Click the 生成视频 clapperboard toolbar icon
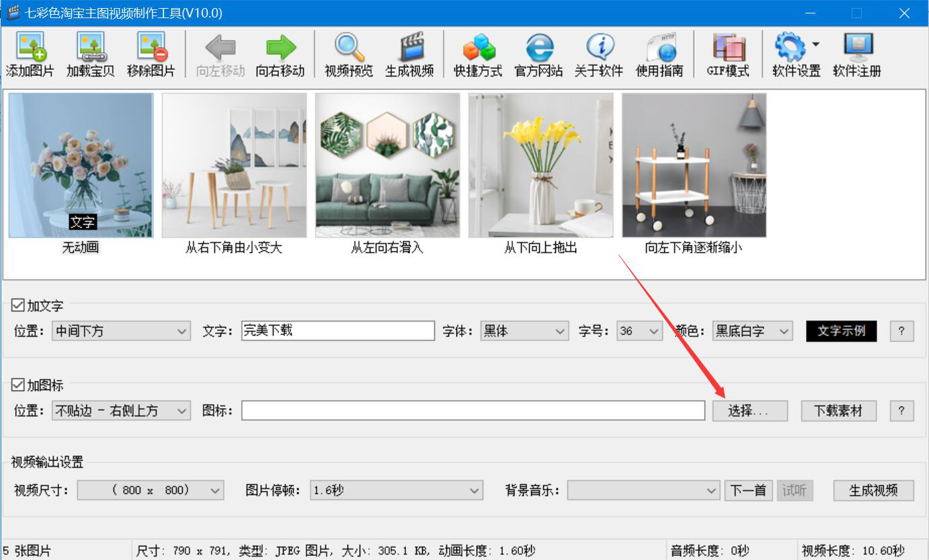Image resolution: width=929 pixels, height=560 pixels. 410,47
